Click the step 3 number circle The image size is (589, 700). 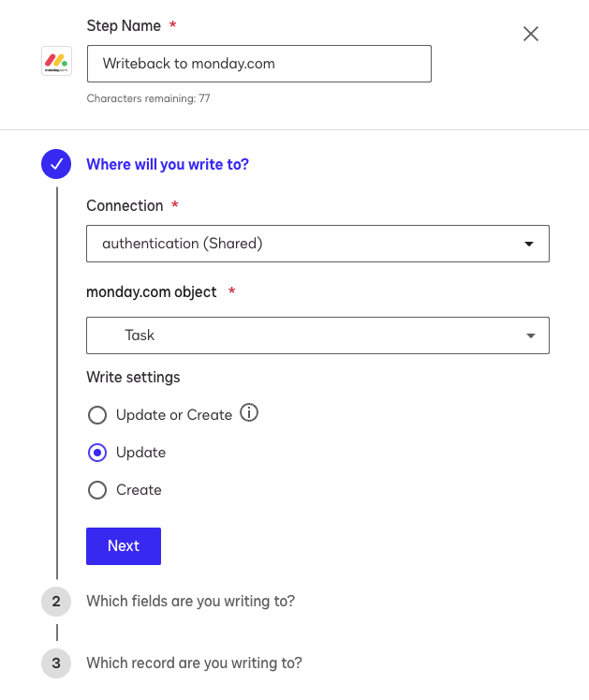pos(56,663)
